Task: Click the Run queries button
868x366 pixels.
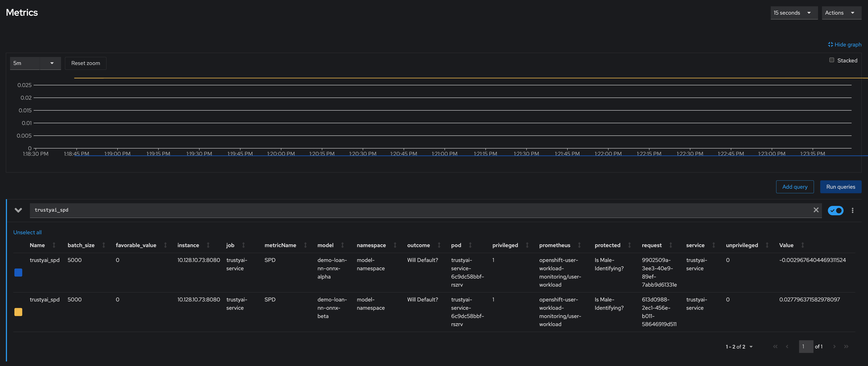Action: click(841, 187)
